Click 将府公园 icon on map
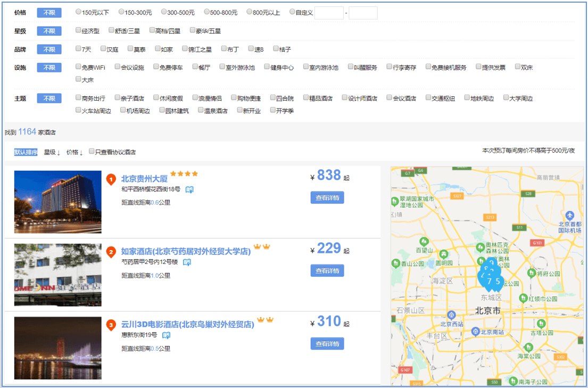 531,273
